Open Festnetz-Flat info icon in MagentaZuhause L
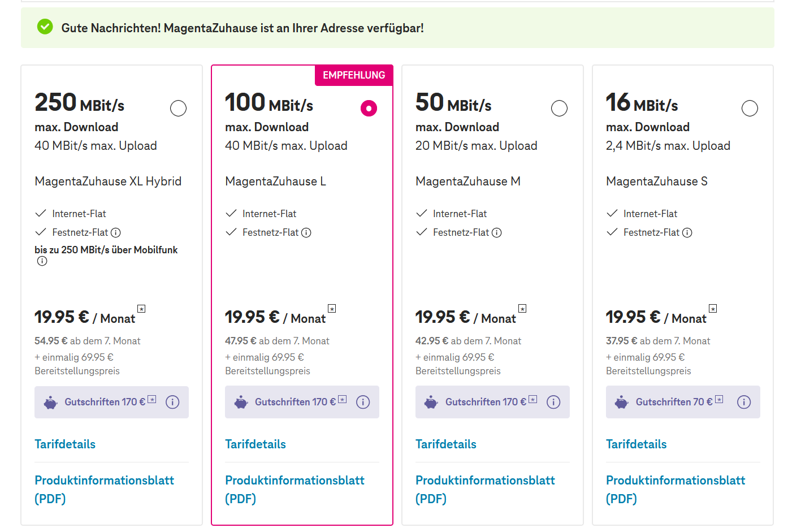Image resolution: width=788 pixels, height=532 pixels. click(x=306, y=232)
